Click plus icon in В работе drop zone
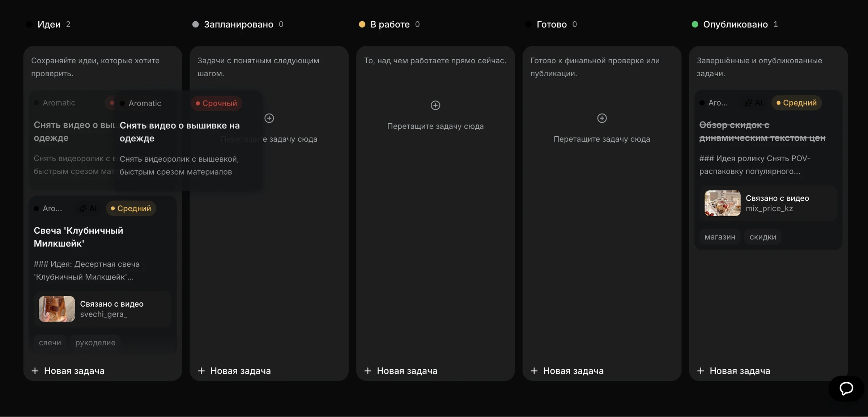The height and width of the screenshot is (417, 868). pyautogui.click(x=435, y=105)
